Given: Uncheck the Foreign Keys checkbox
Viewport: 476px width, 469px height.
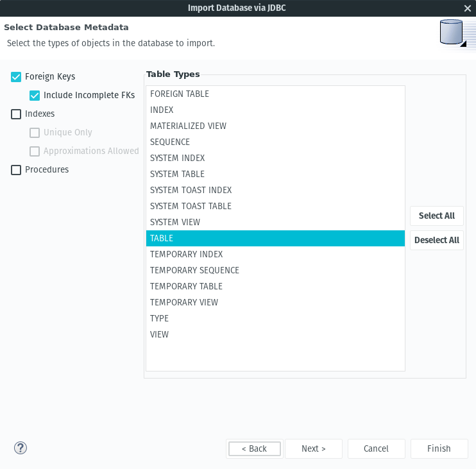Looking at the screenshot, I should pos(16,77).
